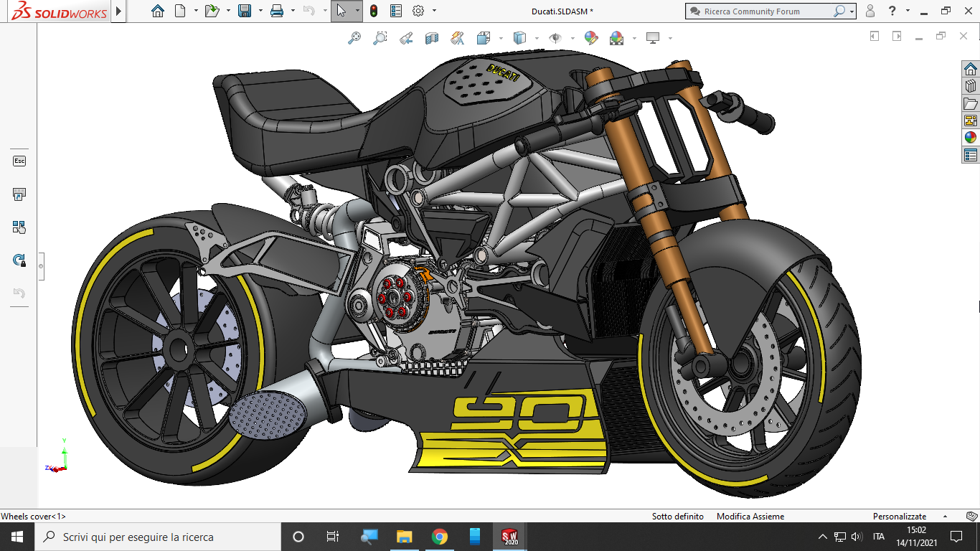Screen dimensions: 980x551
Task: Open View Palette task pane tab
Action: pos(971,121)
